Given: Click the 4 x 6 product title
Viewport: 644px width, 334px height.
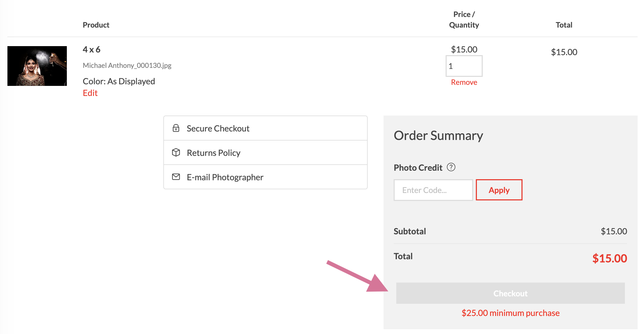Looking at the screenshot, I should point(92,50).
